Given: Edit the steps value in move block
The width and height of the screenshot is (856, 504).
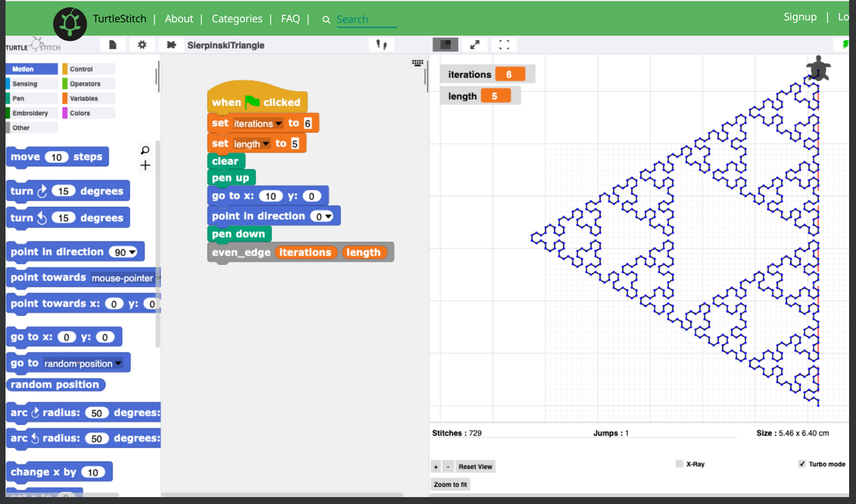Looking at the screenshot, I should pos(57,157).
